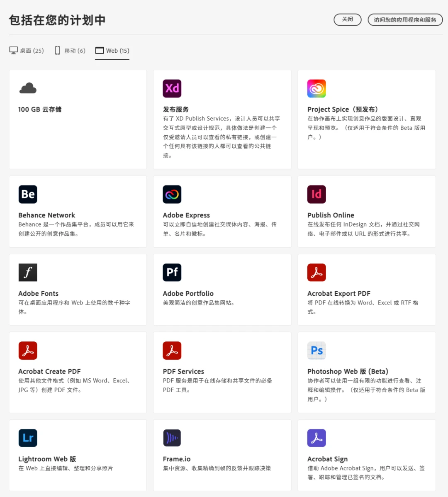Click Acrobat Sign description text
Screen dimensions: 448x497
click(366, 473)
